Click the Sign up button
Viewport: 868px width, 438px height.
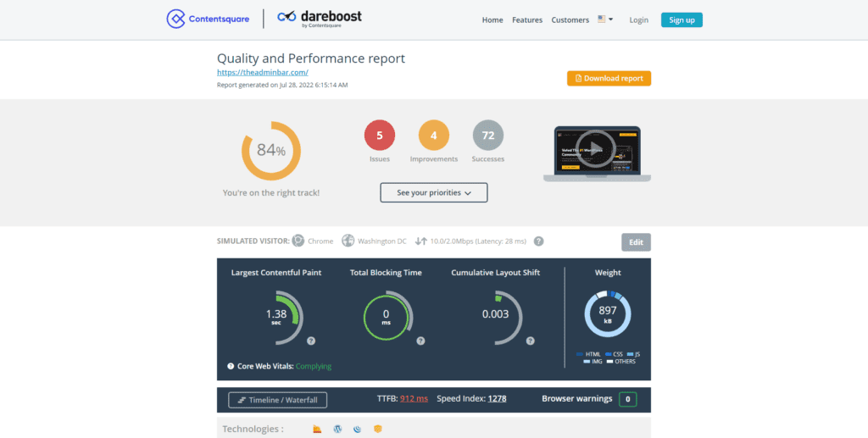tap(682, 20)
